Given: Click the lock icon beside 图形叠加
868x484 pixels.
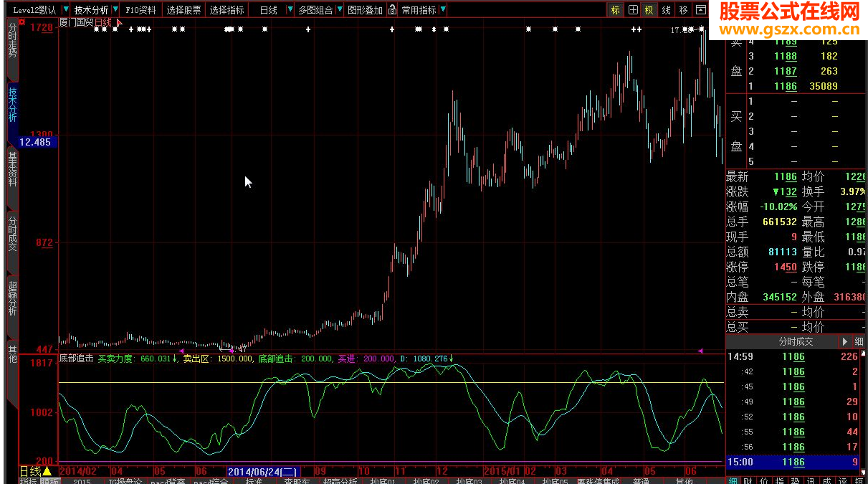Looking at the screenshot, I should pos(392,10).
